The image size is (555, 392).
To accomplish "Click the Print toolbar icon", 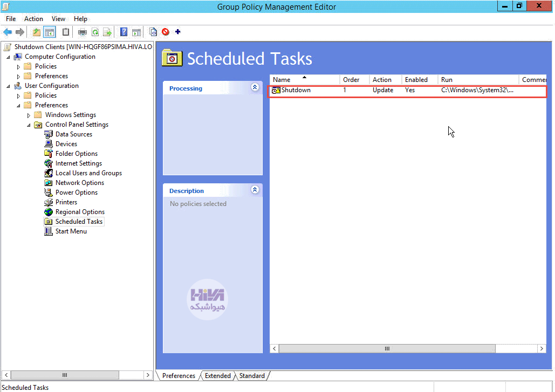I will (83, 32).
